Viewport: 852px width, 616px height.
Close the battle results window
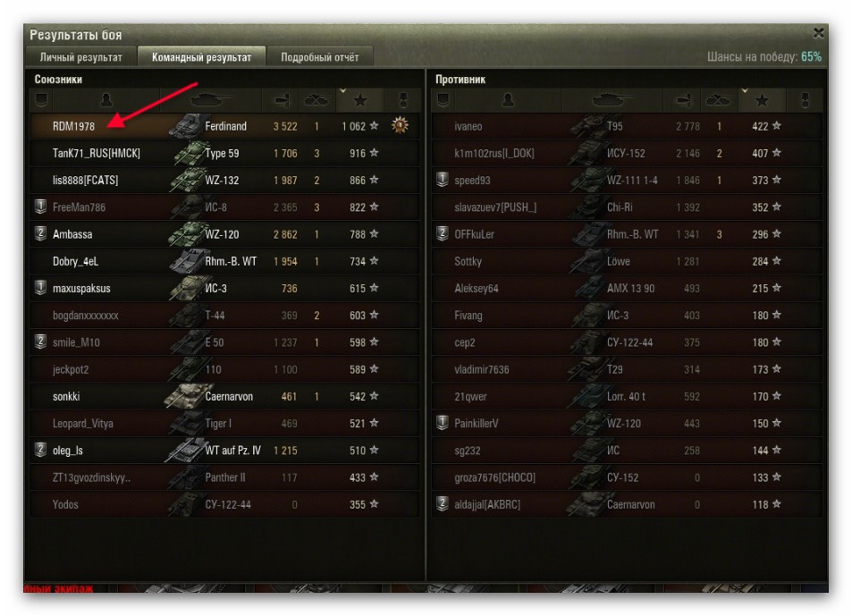point(818,34)
